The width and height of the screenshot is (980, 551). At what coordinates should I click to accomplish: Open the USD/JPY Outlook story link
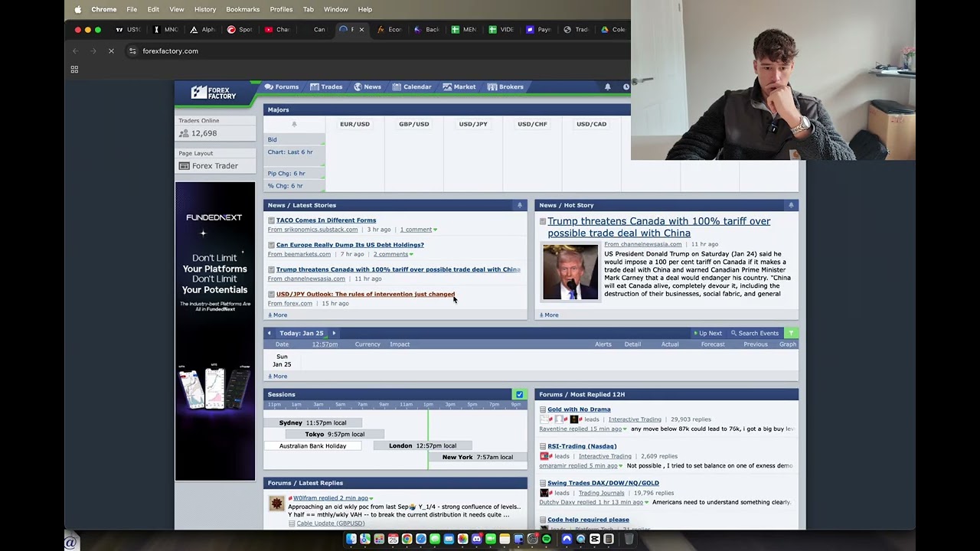pos(365,294)
